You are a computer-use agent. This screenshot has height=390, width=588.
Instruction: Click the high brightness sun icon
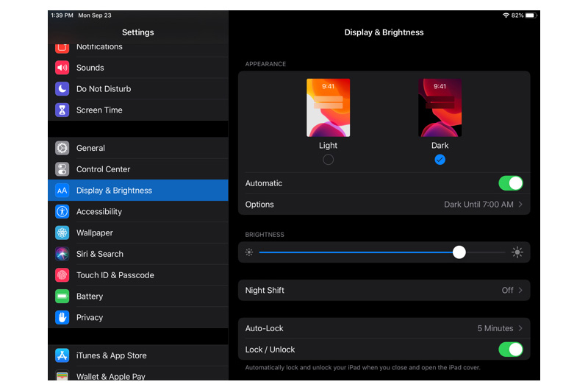(517, 252)
